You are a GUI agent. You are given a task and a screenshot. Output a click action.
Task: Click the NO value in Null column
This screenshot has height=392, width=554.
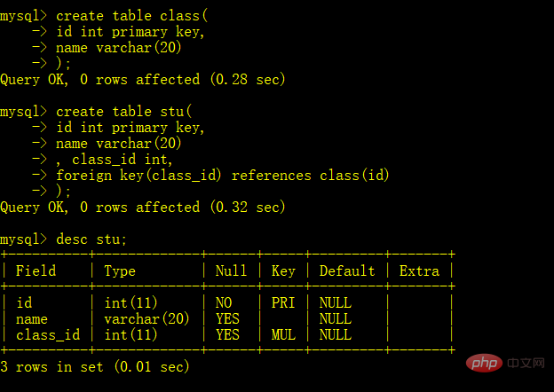pyautogui.click(x=224, y=302)
